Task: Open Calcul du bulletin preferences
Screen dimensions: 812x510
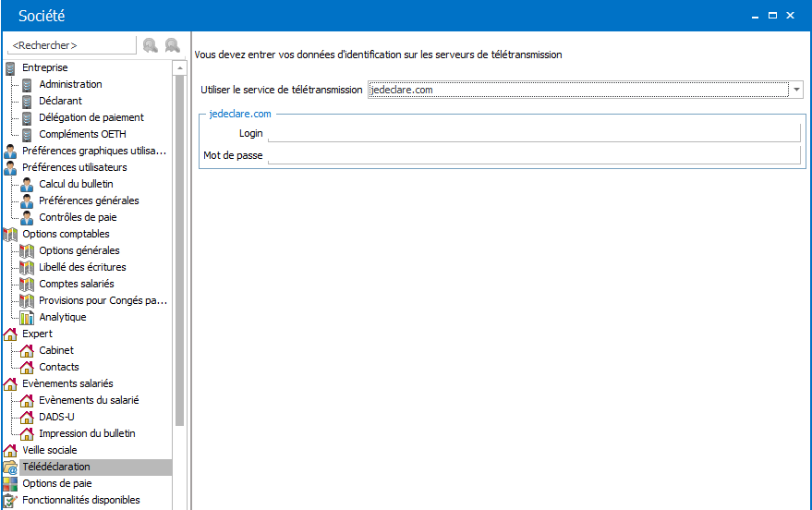Action: [x=76, y=184]
